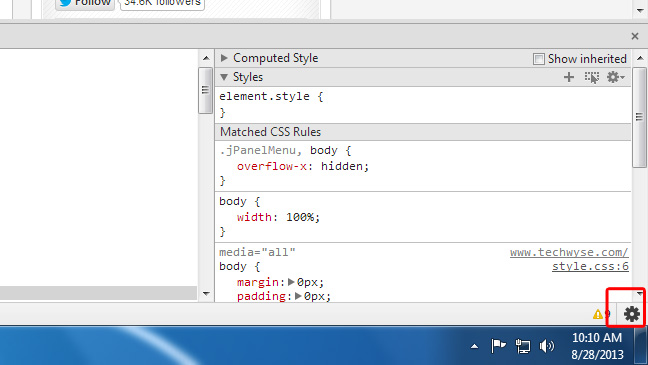
Task: Expand the margin shorthand property
Action: (291, 282)
